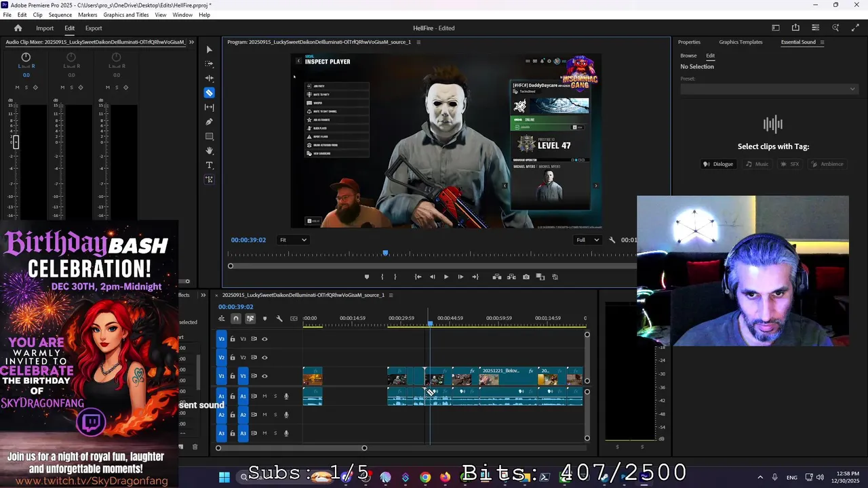This screenshot has width=868, height=488.
Task: Open the Full playback resolution dropdown
Action: [587, 240]
